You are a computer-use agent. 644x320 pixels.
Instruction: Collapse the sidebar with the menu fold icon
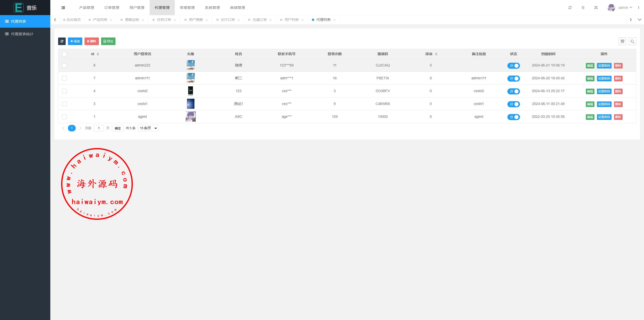(63, 8)
